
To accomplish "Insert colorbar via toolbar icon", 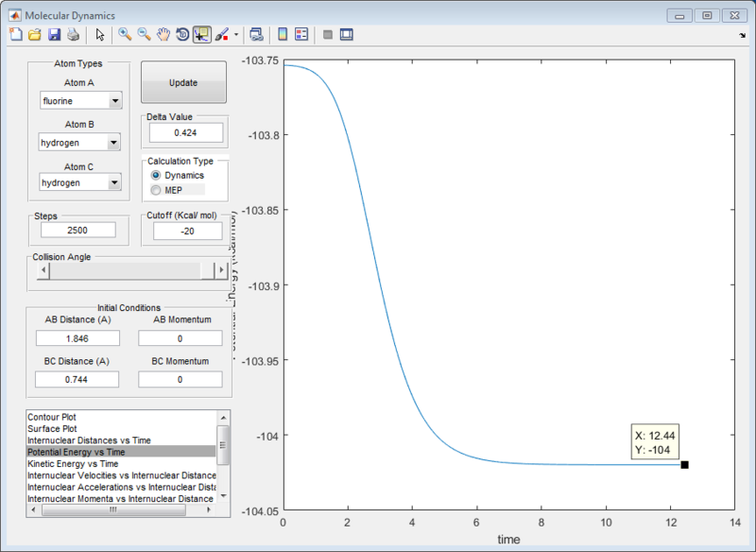I will [x=283, y=35].
